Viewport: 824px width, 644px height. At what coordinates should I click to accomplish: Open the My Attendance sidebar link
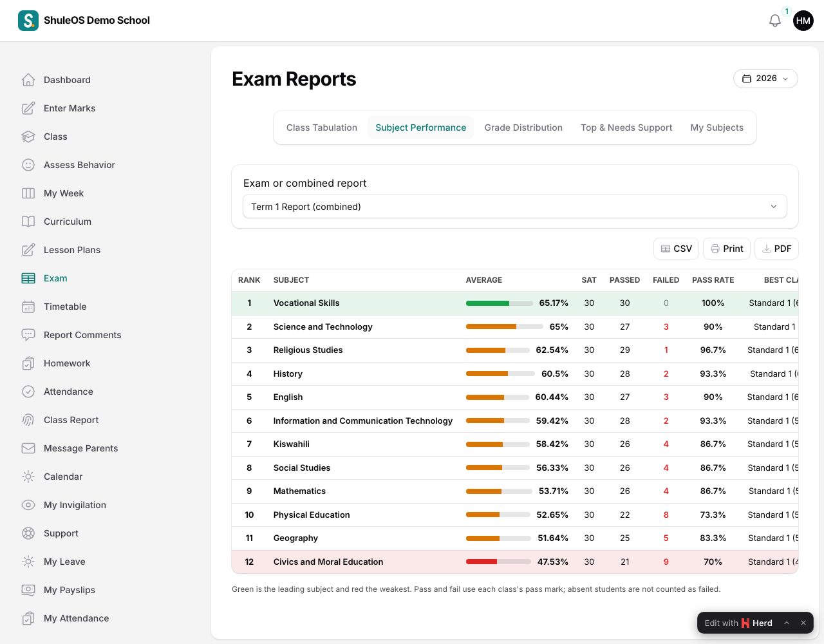[76, 618]
